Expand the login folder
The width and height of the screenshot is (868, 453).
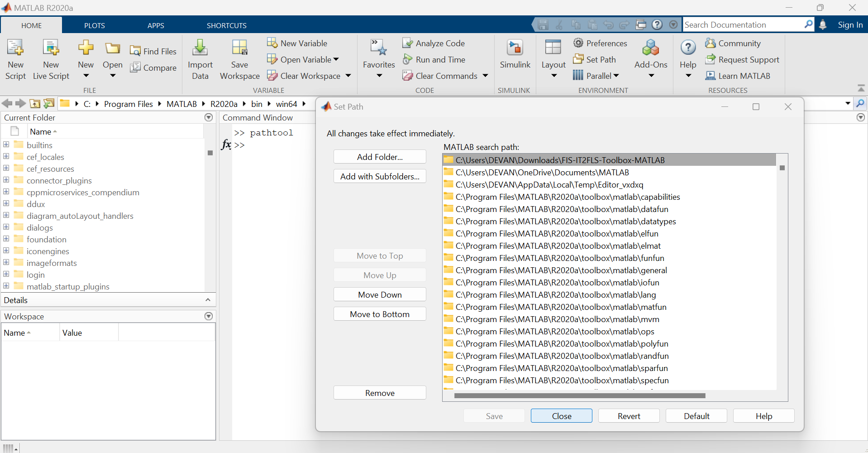[6, 274]
